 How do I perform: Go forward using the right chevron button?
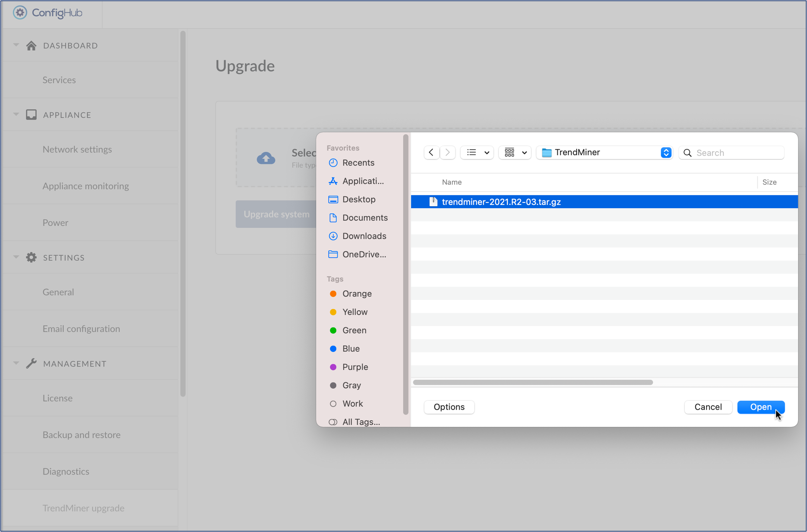coord(448,153)
